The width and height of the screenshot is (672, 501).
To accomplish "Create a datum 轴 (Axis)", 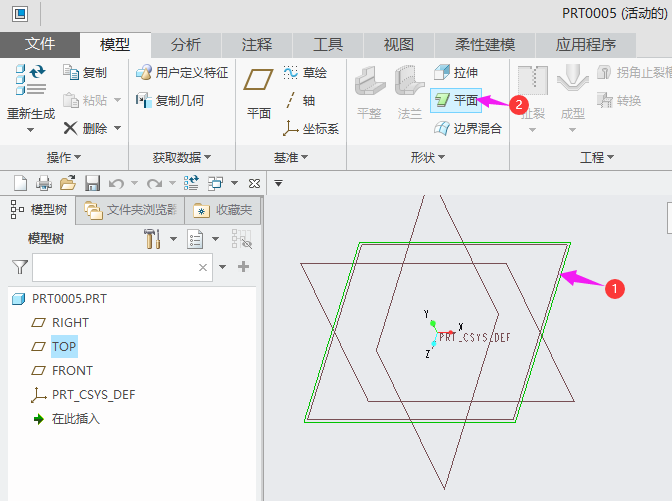I will point(300,100).
